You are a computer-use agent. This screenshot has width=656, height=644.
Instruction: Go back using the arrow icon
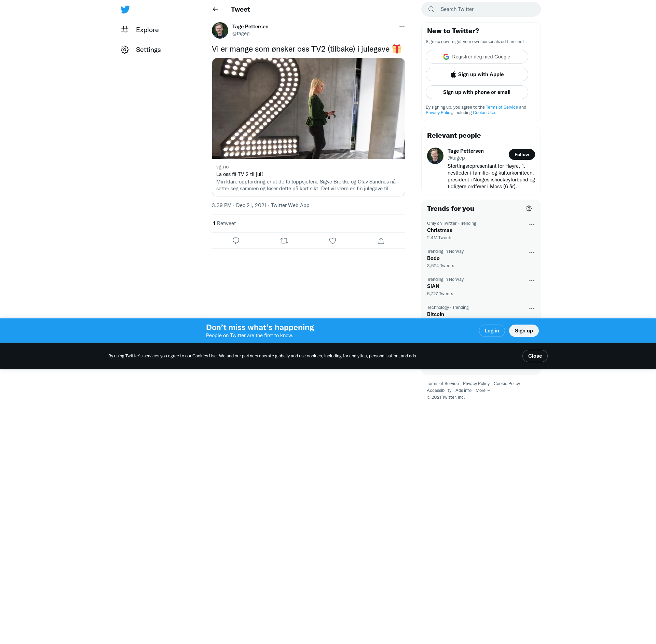[x=215, y=9]
